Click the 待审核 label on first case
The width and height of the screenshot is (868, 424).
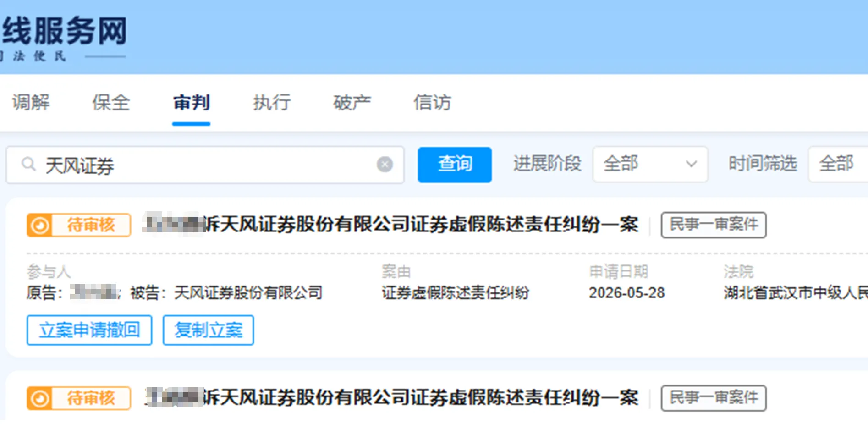91,225
